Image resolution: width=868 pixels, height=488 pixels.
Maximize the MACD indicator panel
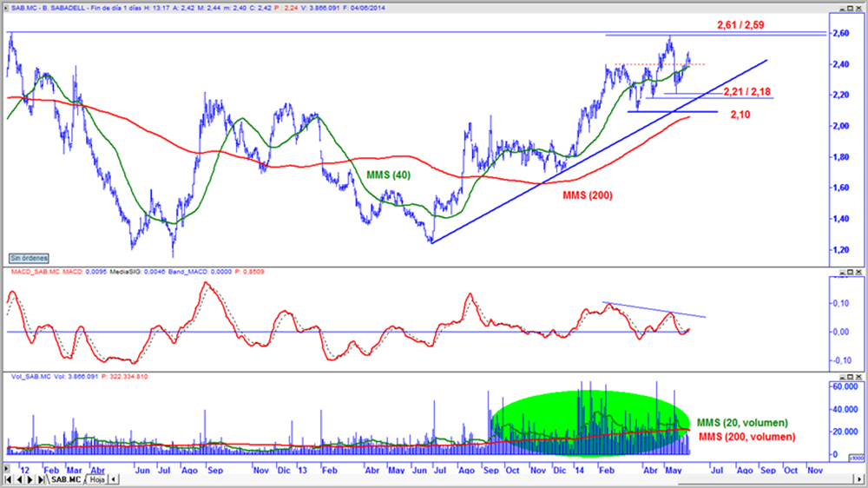(x=851, y=272)
